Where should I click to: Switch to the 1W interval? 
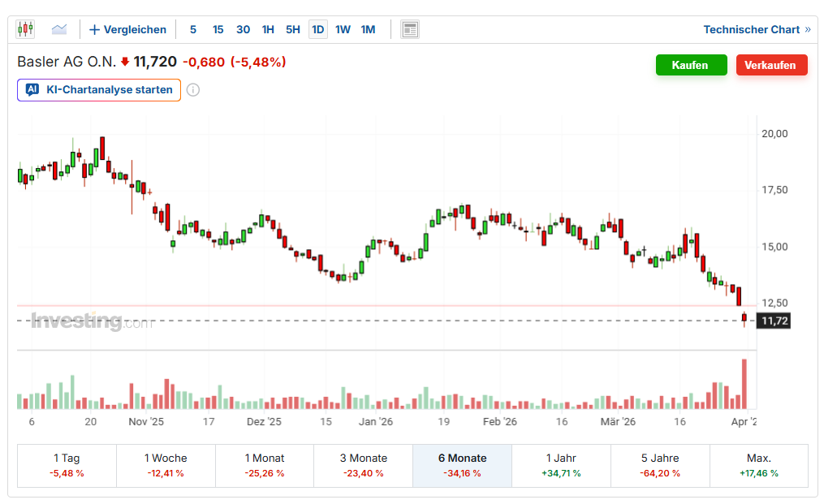point(343,30)
